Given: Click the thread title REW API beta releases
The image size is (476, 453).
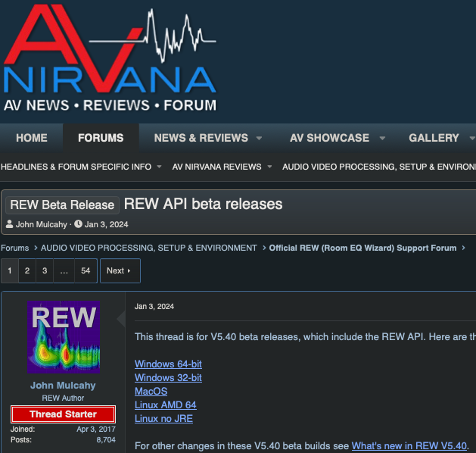Looking at the screenshot, I should 203,205.
